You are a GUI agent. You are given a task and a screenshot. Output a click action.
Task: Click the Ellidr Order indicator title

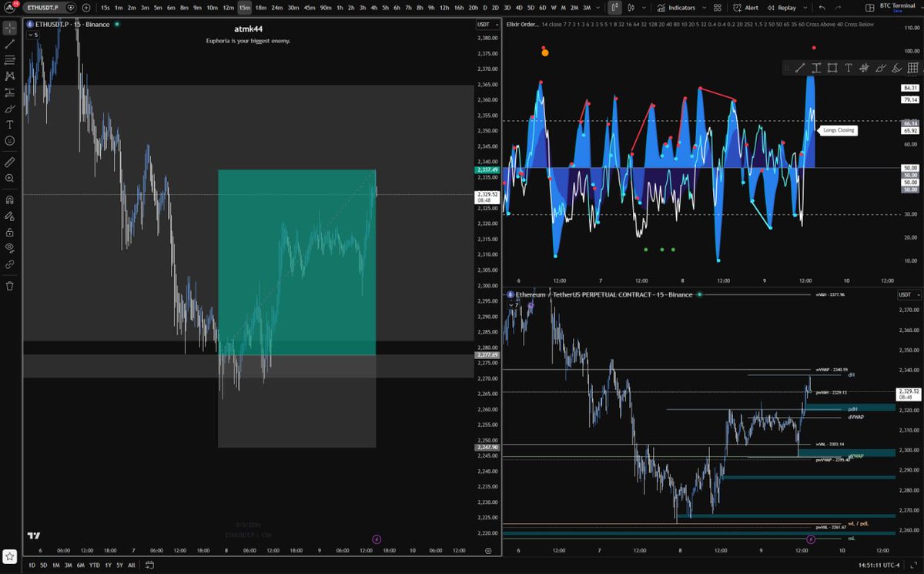pos(524,25)
